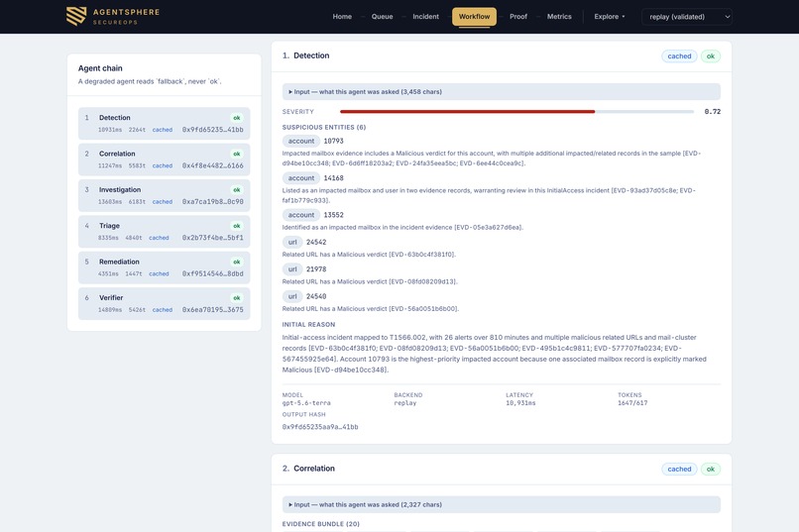The image size is (799, 532).
Task: Click the Agent chain heading
Action: [x=100, y=68]
